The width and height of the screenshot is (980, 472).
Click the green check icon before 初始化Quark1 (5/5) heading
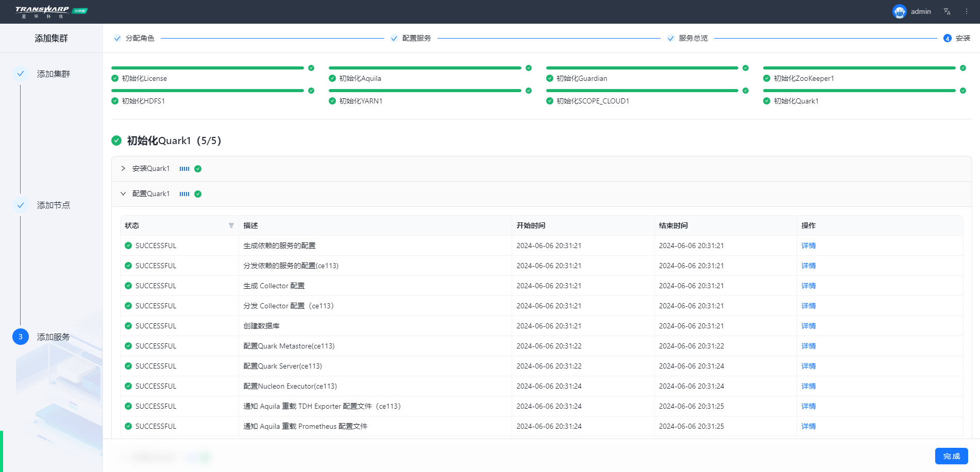click(116, 141)
